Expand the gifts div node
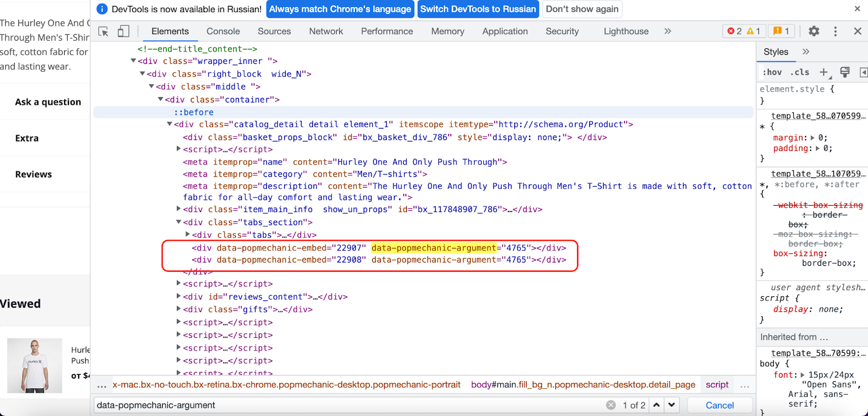Viewport: 868px width, 416px height. coord(178,309)
